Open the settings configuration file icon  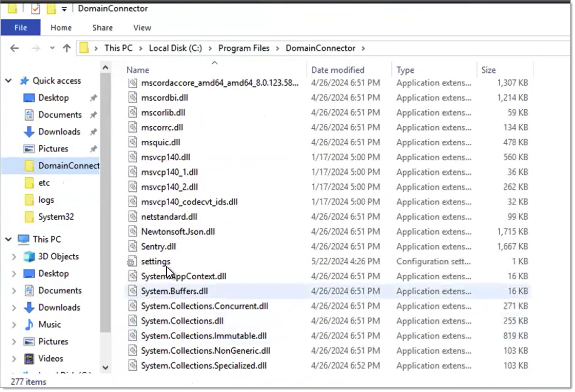pos(132,261)
